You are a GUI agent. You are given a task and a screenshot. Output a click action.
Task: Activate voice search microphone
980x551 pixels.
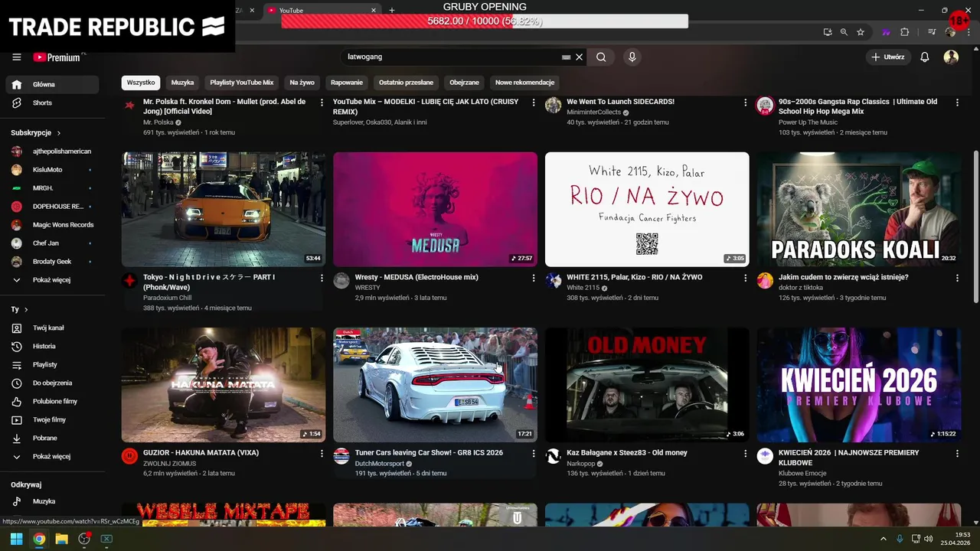pos(632,57)
